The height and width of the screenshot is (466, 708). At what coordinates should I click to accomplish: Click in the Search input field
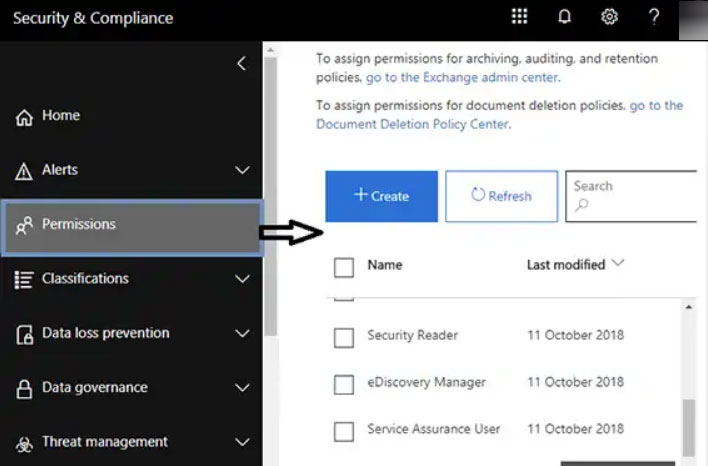tap(631, 196)
